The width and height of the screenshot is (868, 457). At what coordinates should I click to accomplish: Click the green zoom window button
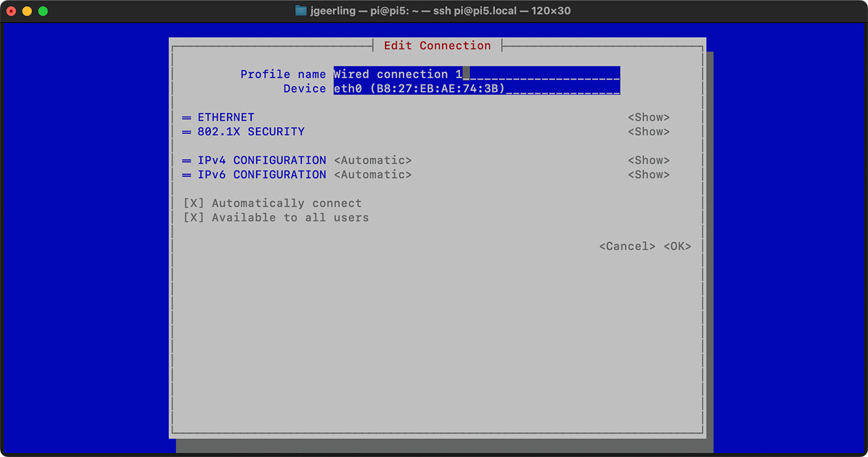click(43, 11)
